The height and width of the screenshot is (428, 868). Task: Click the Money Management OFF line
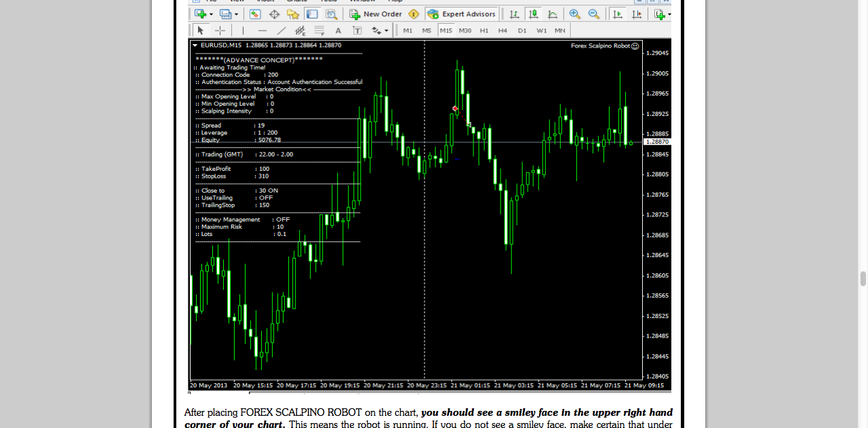tap(241, 220)
